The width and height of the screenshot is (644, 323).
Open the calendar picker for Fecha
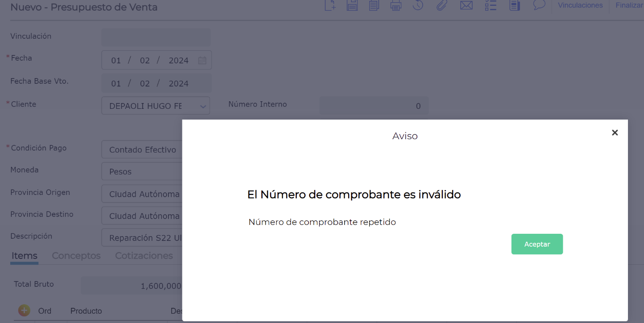[x=202, y=60]
